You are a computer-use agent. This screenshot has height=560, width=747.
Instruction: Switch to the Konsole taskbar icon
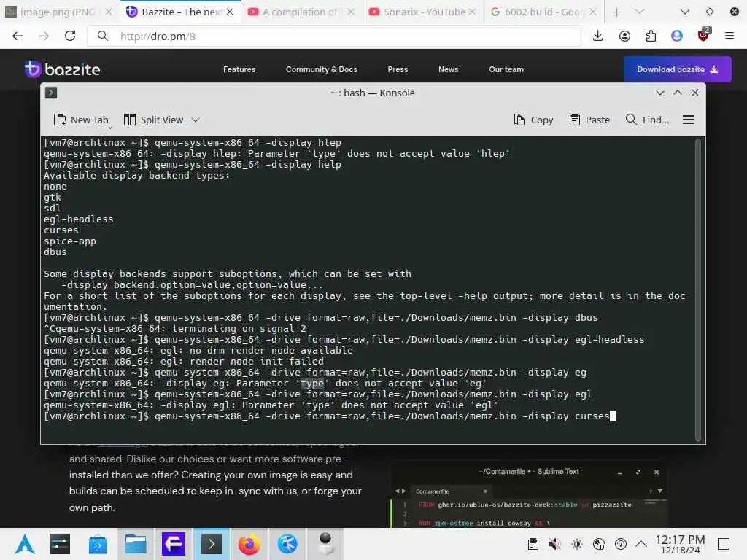pos(212,544)
